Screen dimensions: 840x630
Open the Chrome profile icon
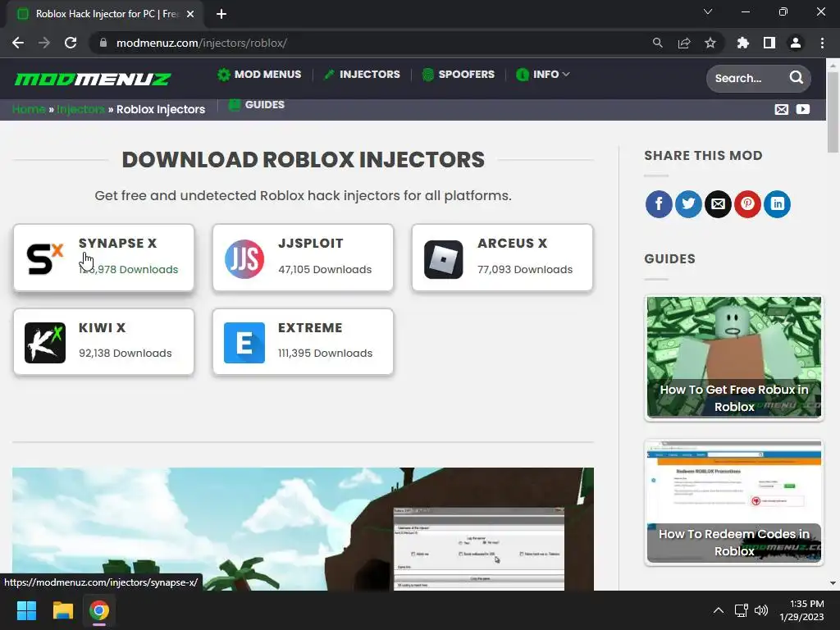click(796, 43)
